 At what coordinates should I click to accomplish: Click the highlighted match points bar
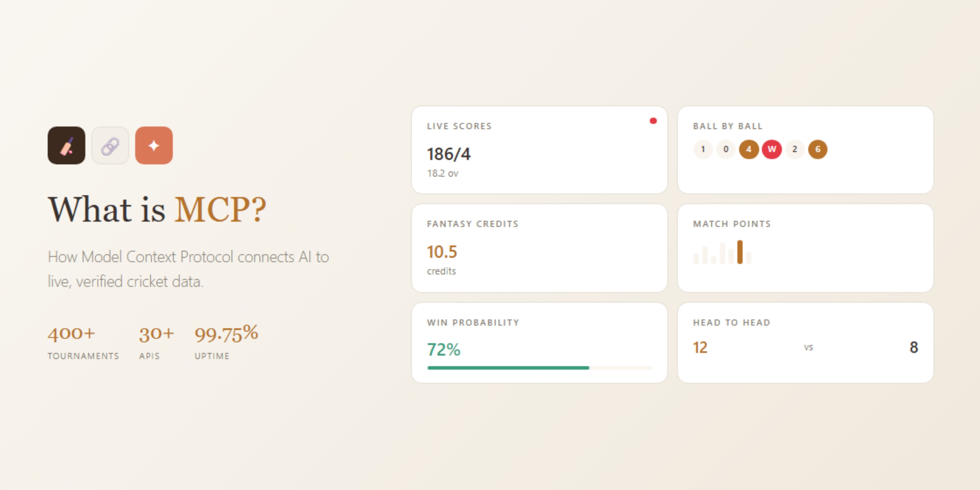(740, 252)
